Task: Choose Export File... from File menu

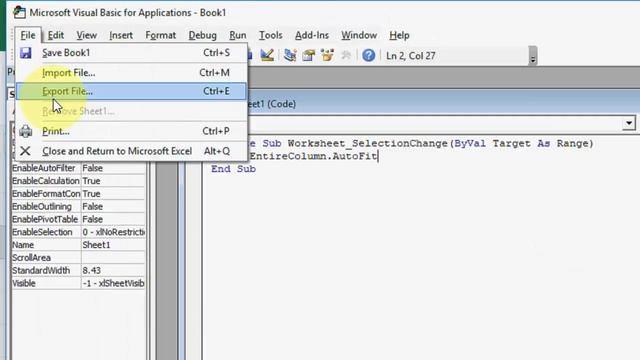Action: point(131,91)
